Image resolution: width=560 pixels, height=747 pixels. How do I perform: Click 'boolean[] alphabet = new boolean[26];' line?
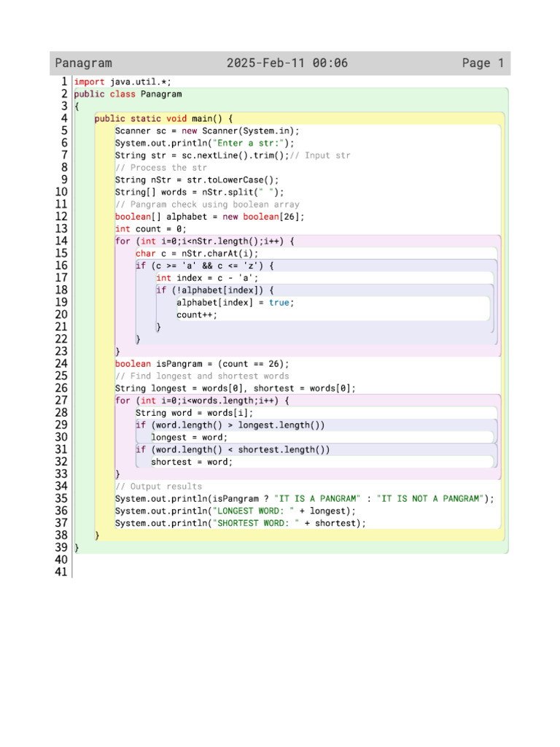point(209,217)
